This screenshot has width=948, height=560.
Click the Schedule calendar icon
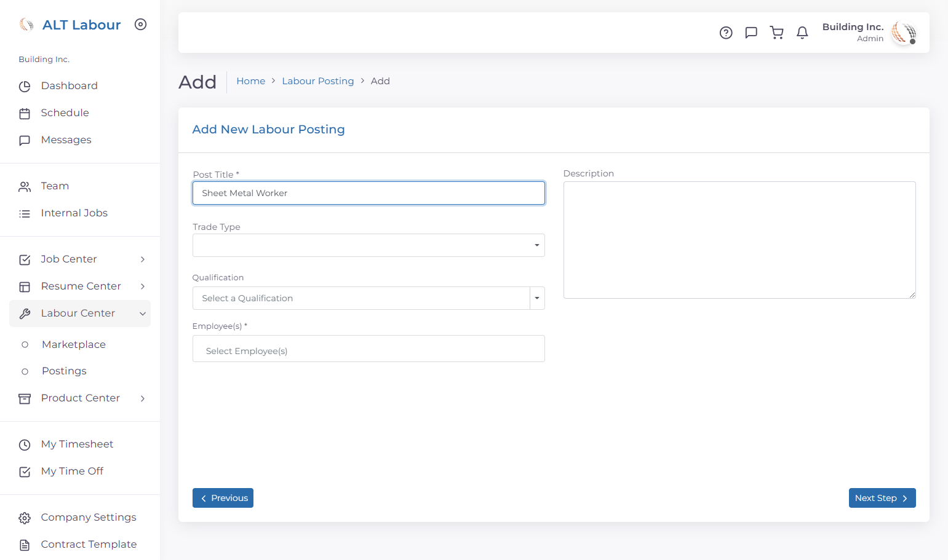(25, 114)
